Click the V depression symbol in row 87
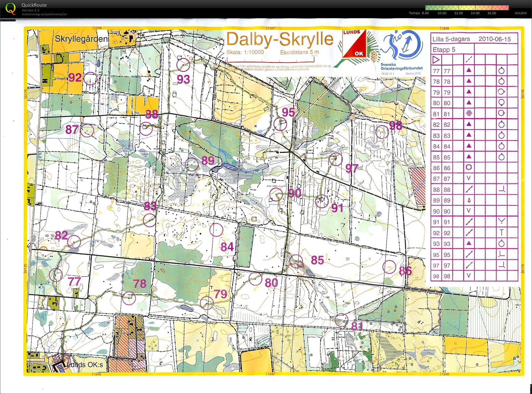532x394 pixels. pyautogui.click(x=469, y=178)
